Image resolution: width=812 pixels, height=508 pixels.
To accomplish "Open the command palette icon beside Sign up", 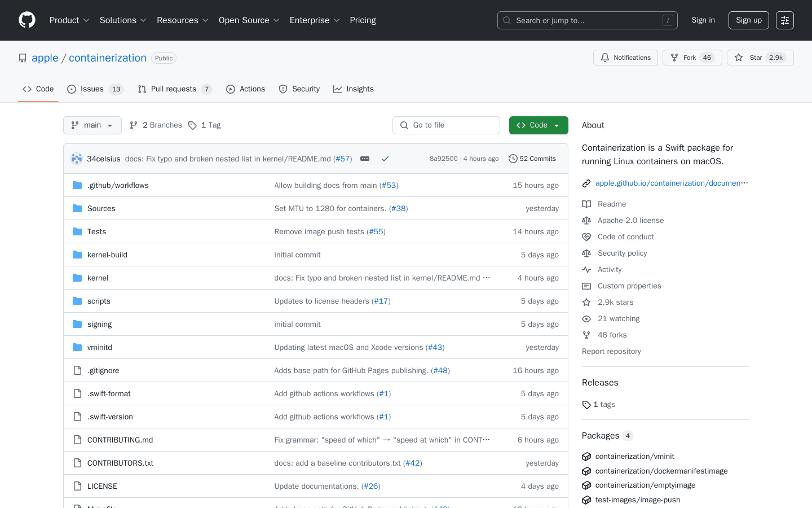I will pos(784,20).
